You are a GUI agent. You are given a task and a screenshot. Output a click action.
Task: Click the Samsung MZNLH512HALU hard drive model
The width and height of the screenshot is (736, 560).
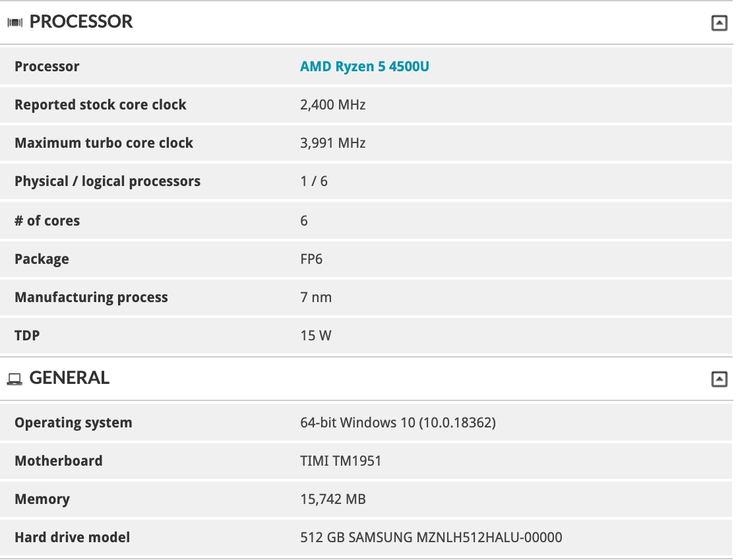pos(431,538)
